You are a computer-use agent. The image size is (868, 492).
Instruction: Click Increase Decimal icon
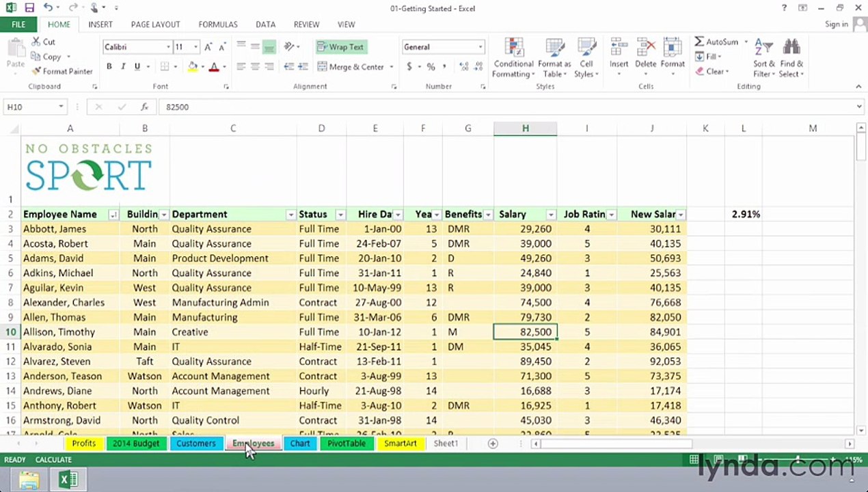point(464,67)
